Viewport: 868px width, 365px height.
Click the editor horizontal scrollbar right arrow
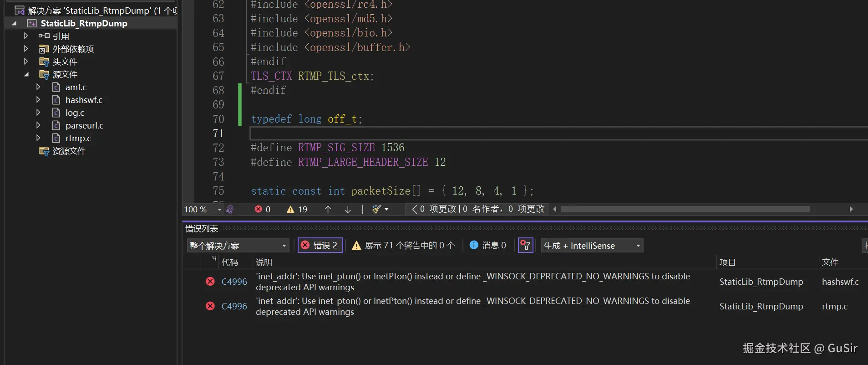pyautogui.click(x=851, y=209)
